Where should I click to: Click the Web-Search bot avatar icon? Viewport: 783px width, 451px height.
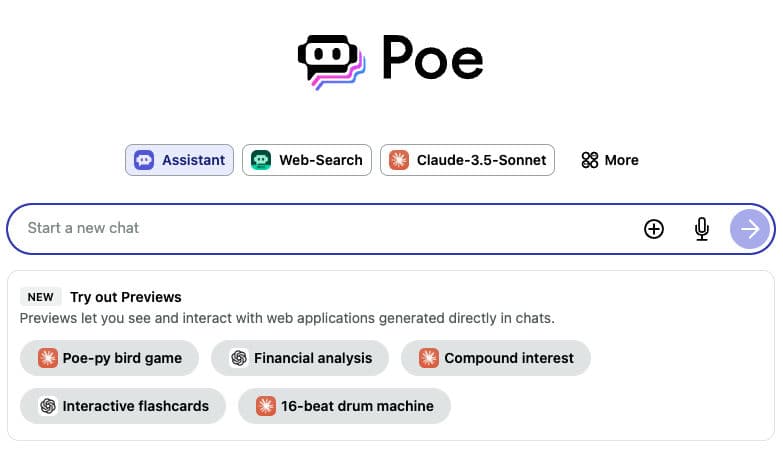[x=261, y=160]
